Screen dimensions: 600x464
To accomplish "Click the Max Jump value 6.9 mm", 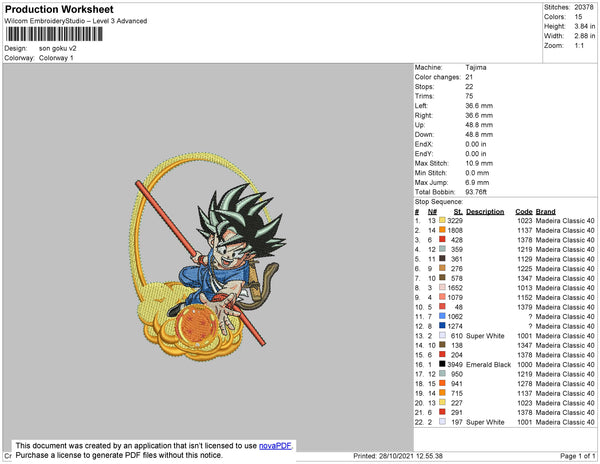I will (x=477, y=182).
